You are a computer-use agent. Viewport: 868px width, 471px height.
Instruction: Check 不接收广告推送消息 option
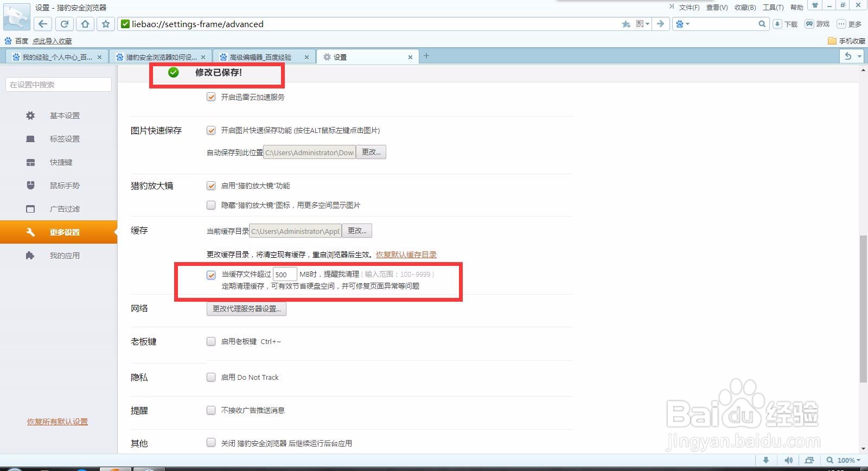pyautogui.click(x=211, y=410)
